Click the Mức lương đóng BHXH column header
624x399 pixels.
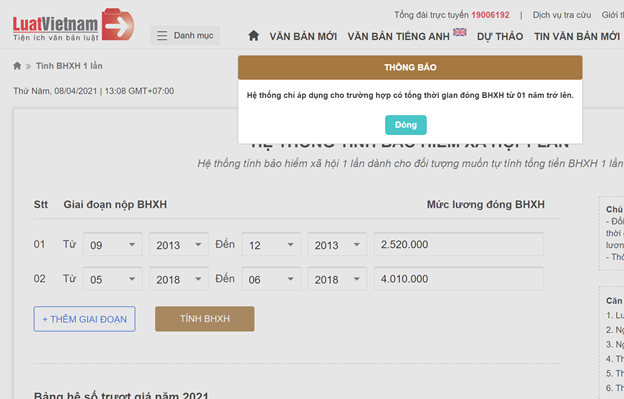click(x=486, y=204)
